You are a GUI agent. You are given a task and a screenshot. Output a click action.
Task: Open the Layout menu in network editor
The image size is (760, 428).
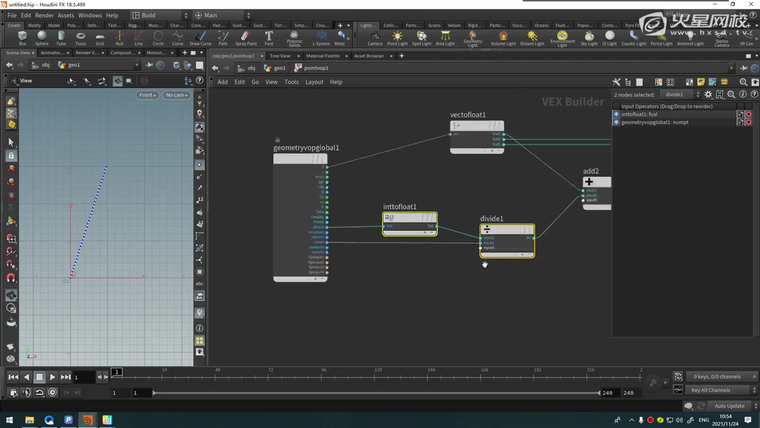(314, 82)
